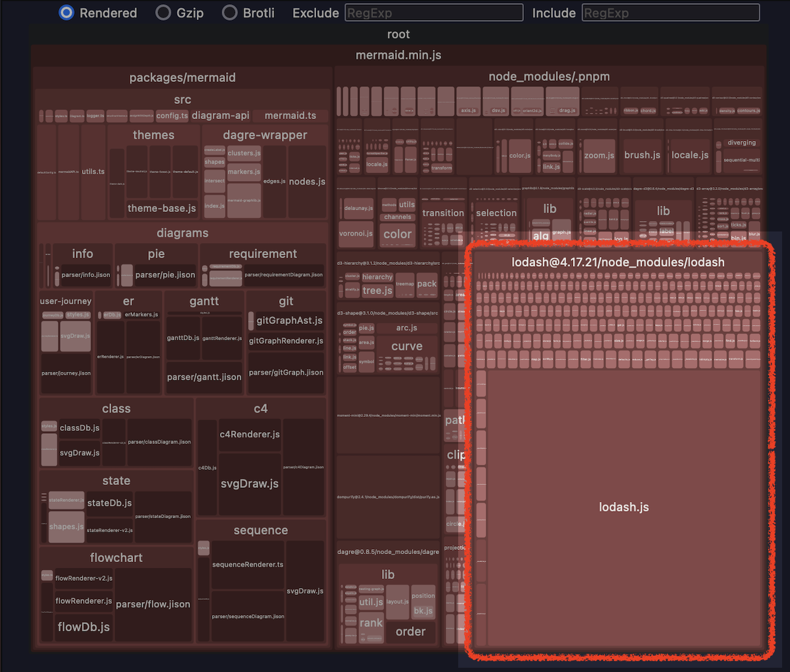Select the nodes.js block in dagre-wrapper

307,182
